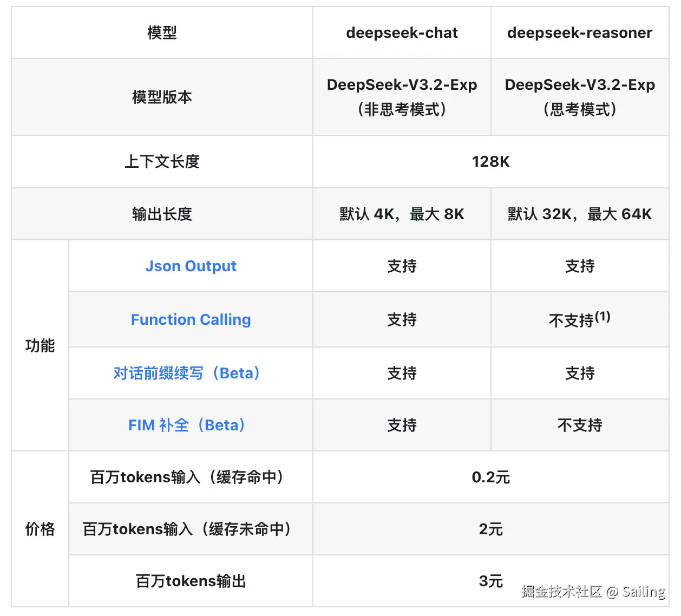Click the (1) footnote beside 不支持
The width and height of the screenshot is (681, 616).
(603, 316)
